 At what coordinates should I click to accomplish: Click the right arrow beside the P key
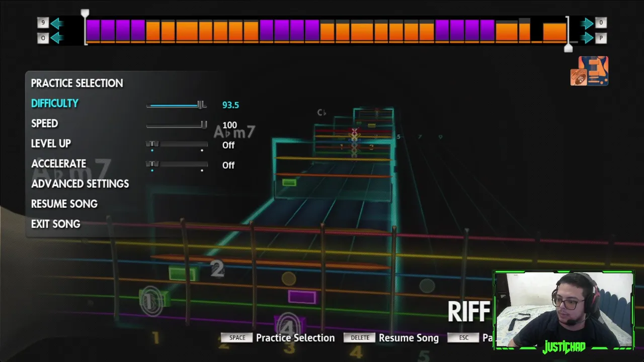click(x=587, y=38)
